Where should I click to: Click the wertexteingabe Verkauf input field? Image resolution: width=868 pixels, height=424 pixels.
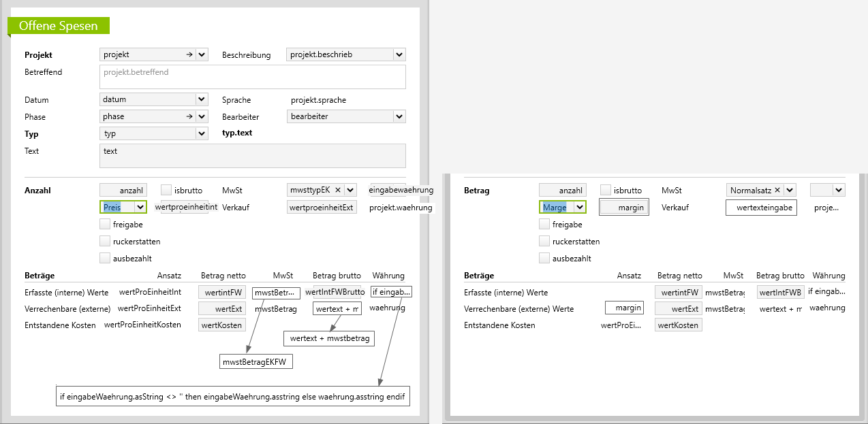[x=761, y=208]
